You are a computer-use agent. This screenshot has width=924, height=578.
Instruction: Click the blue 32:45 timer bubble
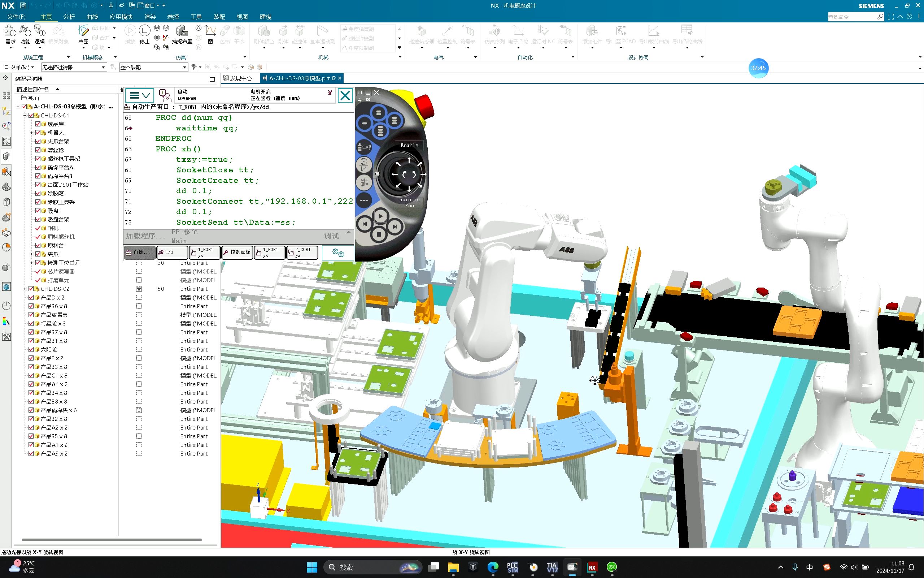758,68
